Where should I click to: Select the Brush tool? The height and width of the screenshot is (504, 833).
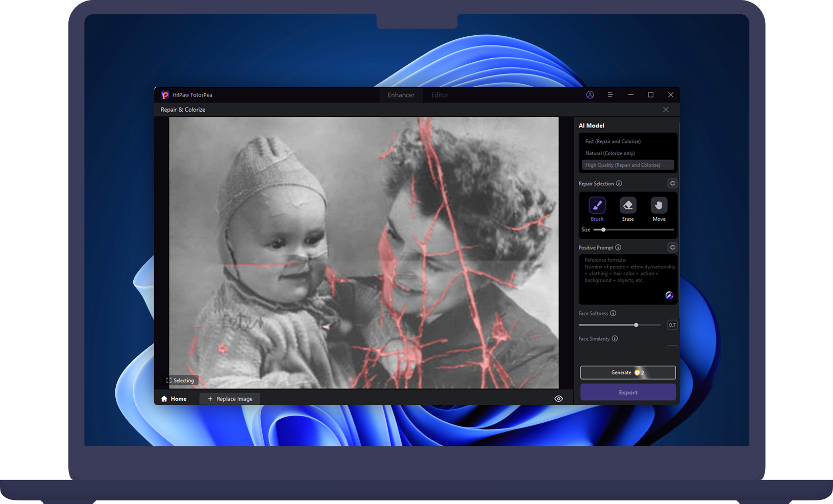pos(597,206)
